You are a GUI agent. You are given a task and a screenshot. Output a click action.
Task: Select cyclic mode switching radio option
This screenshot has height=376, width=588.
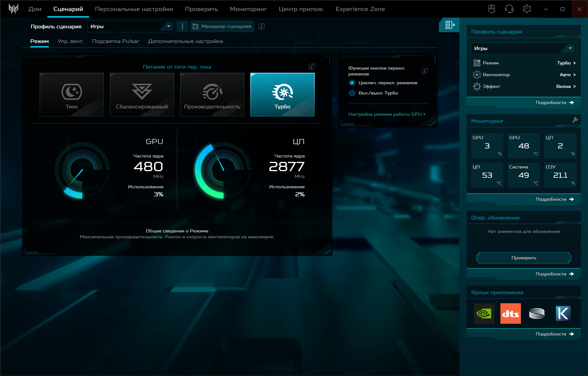(x=352, y=83)
